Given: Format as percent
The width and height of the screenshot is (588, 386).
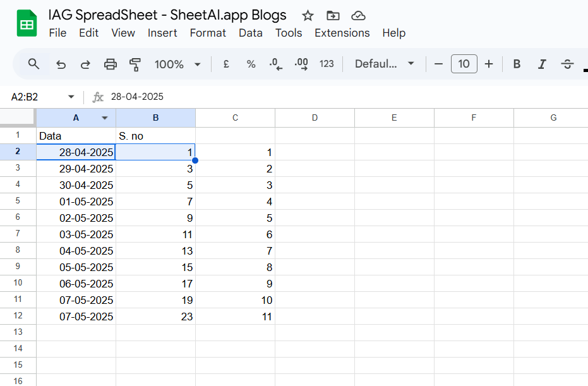Looking at the screenshot, I should coord(251,64).
